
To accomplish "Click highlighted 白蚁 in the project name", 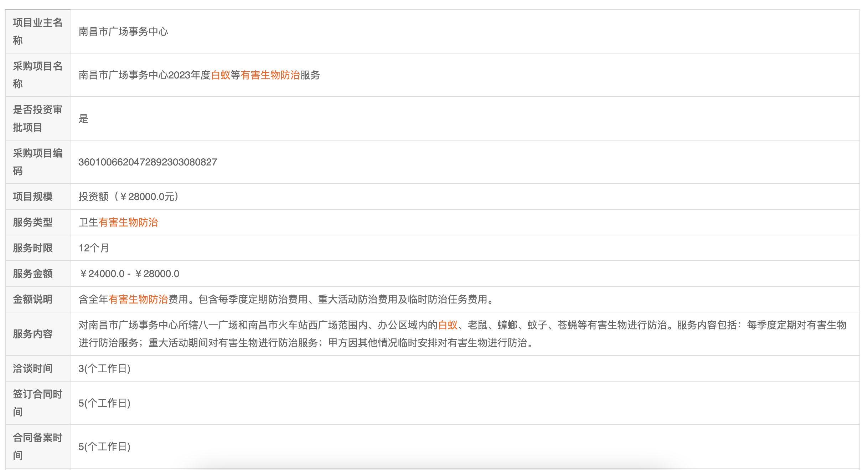I will click(221, 75).
